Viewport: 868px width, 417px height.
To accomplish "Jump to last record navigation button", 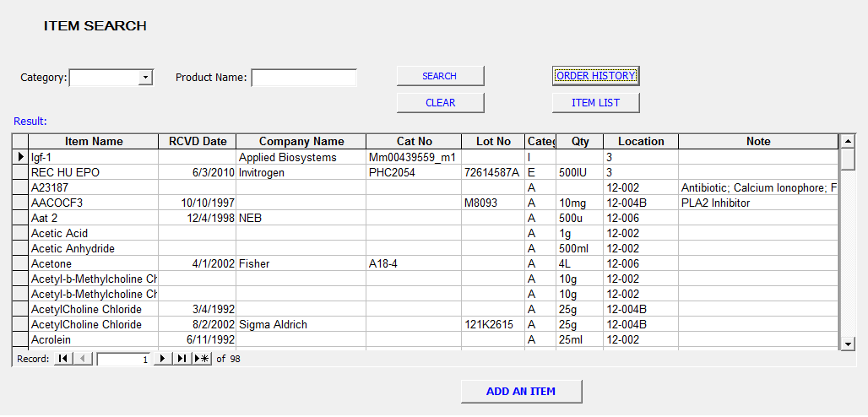I will click(x=182, y=359).
